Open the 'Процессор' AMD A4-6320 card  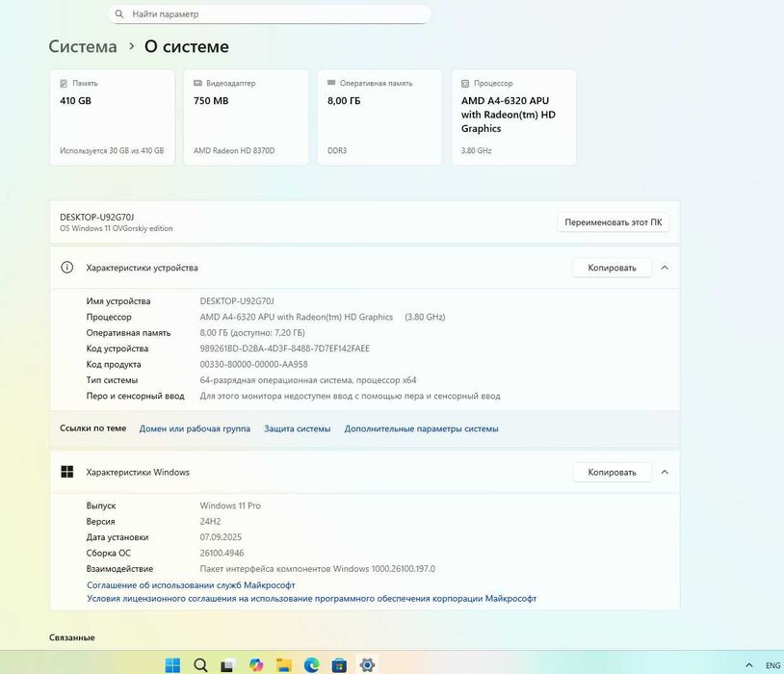(x=514, y=117)
